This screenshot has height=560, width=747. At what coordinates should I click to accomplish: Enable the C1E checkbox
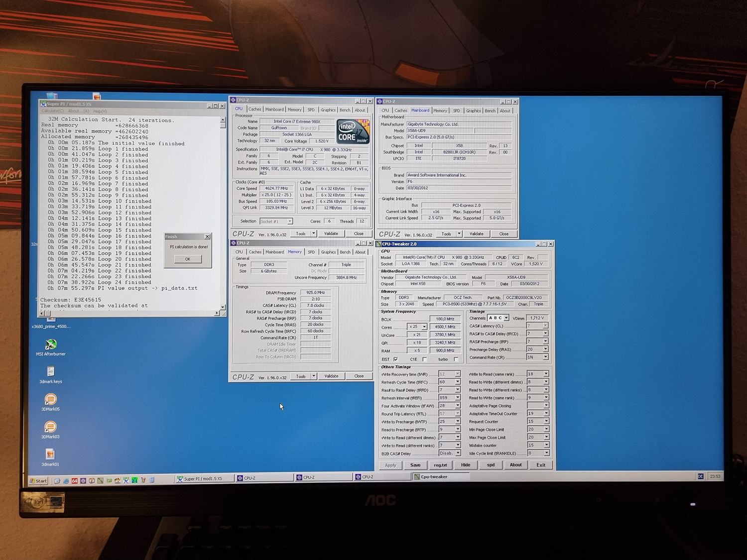[x=424, y=359]
